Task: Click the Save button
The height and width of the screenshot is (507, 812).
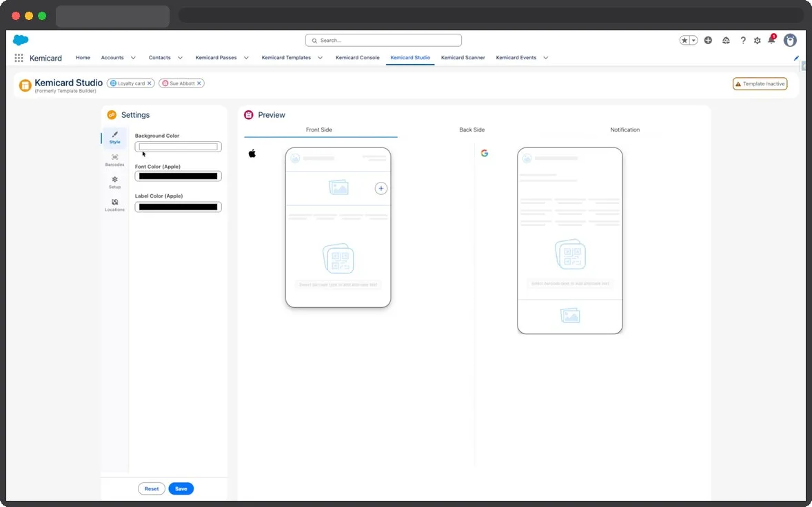Action: [181, 488]
